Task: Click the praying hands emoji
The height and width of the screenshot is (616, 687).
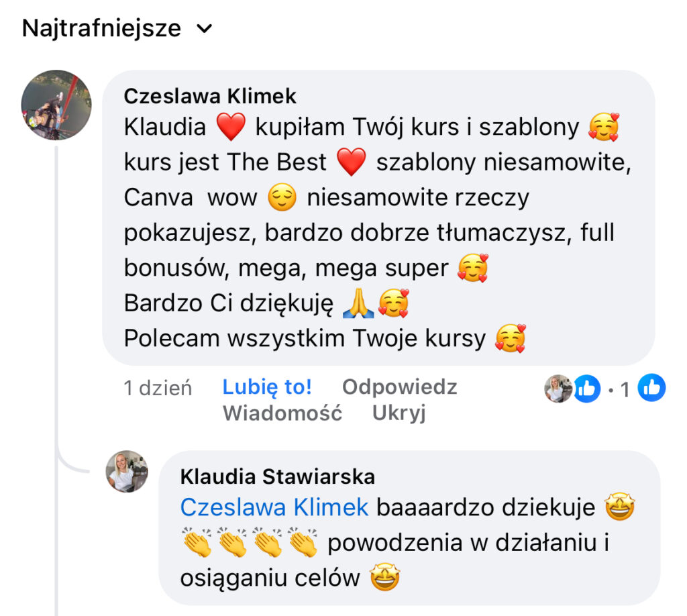Action: point(358,303)
